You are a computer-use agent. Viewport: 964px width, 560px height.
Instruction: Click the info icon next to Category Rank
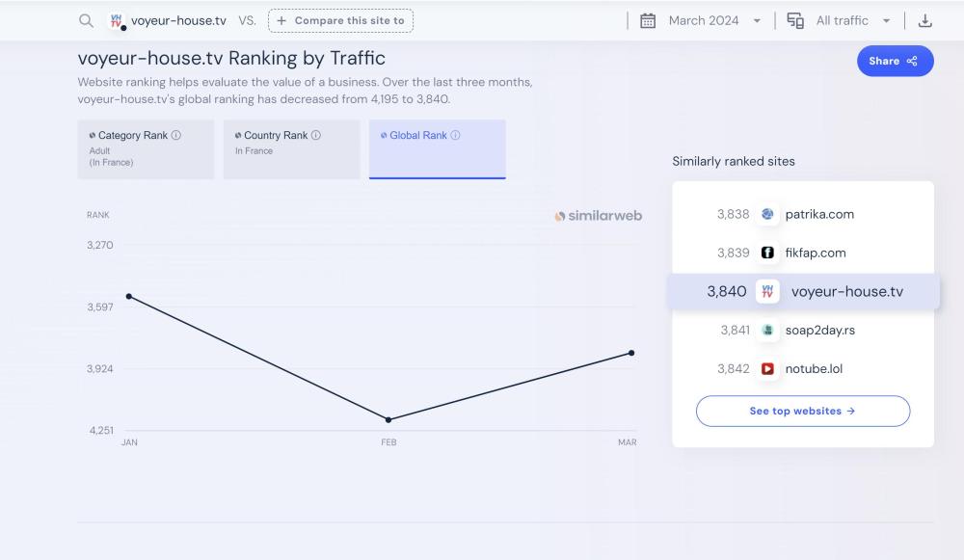click(x=176, y=136)
